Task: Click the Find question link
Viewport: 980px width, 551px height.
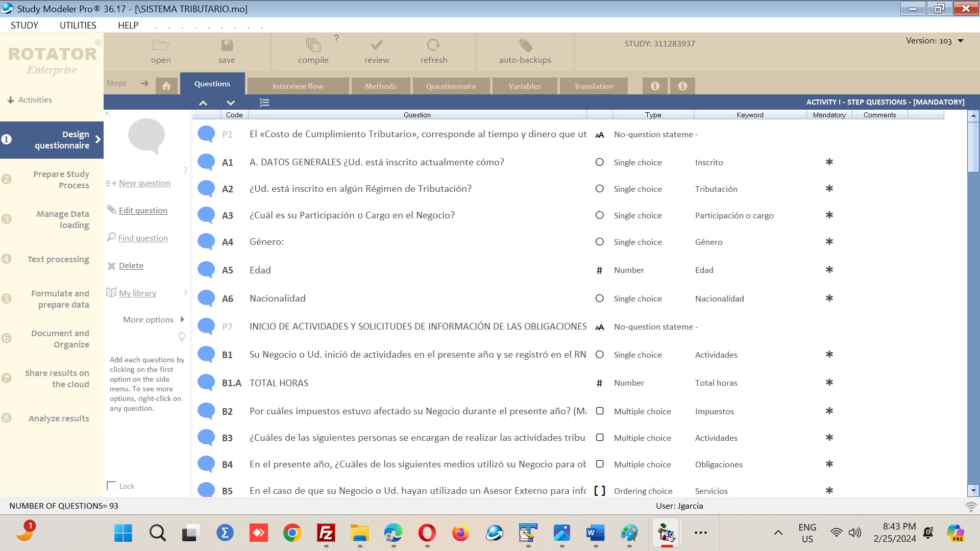Action: click(x=143, y=238)
